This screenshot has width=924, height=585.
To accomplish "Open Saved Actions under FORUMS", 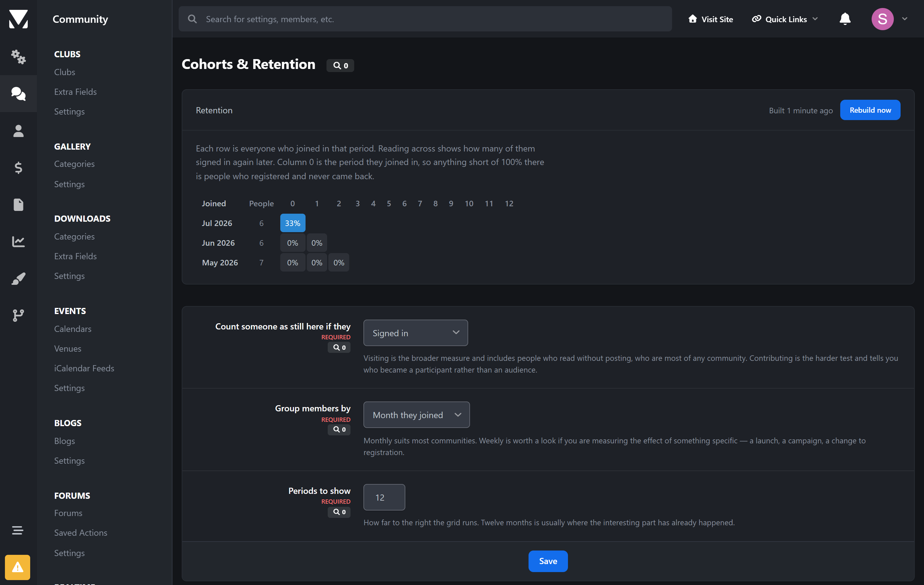I will coord(81,533).
